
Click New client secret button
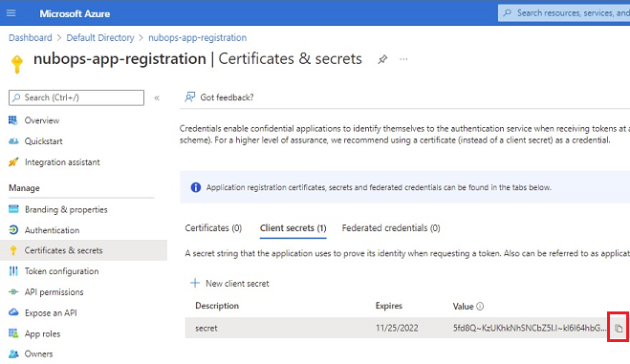[x=229, y=284]
